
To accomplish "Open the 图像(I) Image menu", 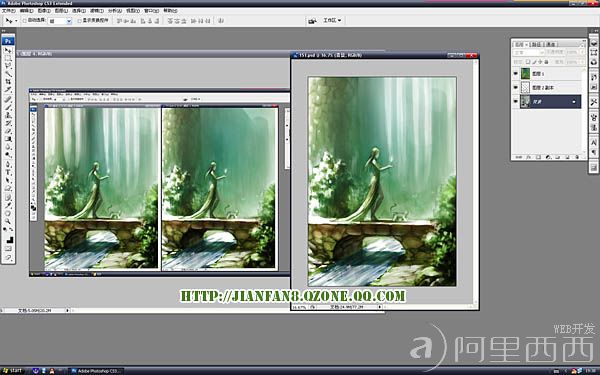I will 44,11.
